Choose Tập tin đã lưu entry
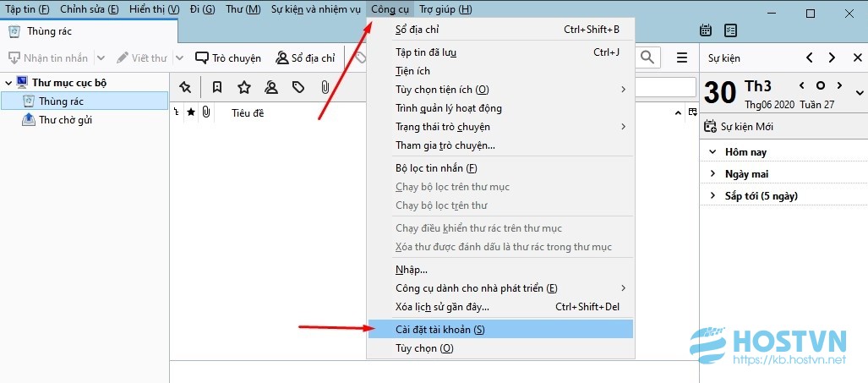The width and height of the screenshot is (868, 383). pyautogui.click(x=501, y=52)
